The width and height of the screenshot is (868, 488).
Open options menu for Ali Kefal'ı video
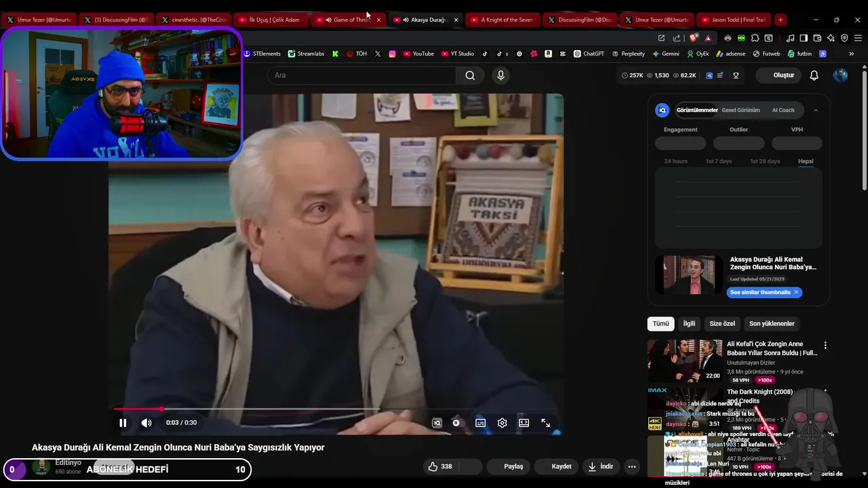825,346
